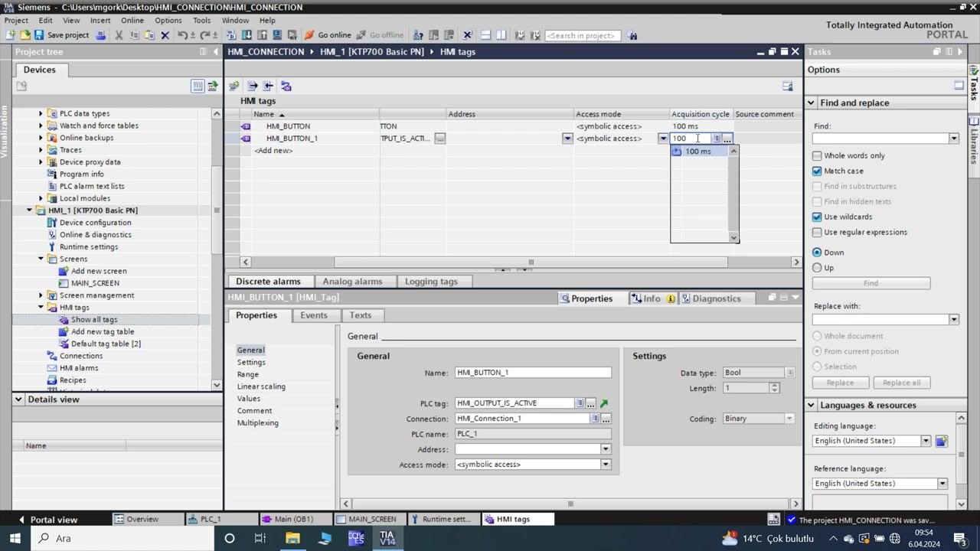Collapse the Find and replace section
980x551 pixels.
click(x=811, y=103)
